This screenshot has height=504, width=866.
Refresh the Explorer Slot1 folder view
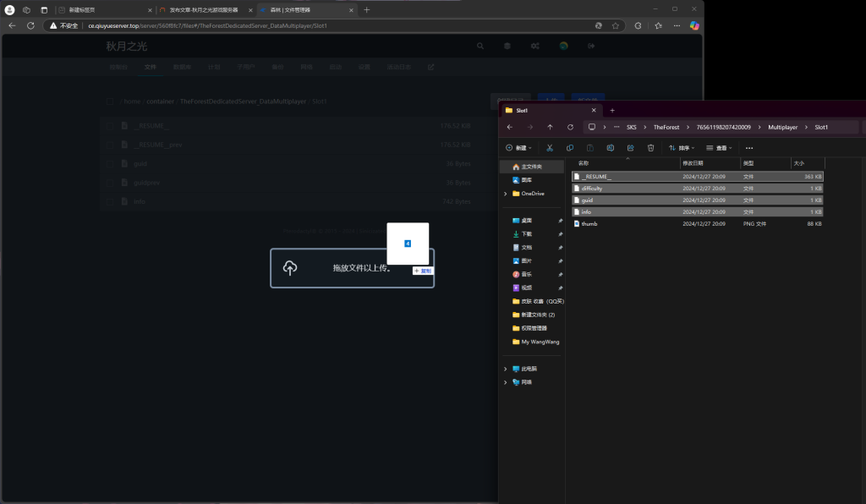[570, 127]
